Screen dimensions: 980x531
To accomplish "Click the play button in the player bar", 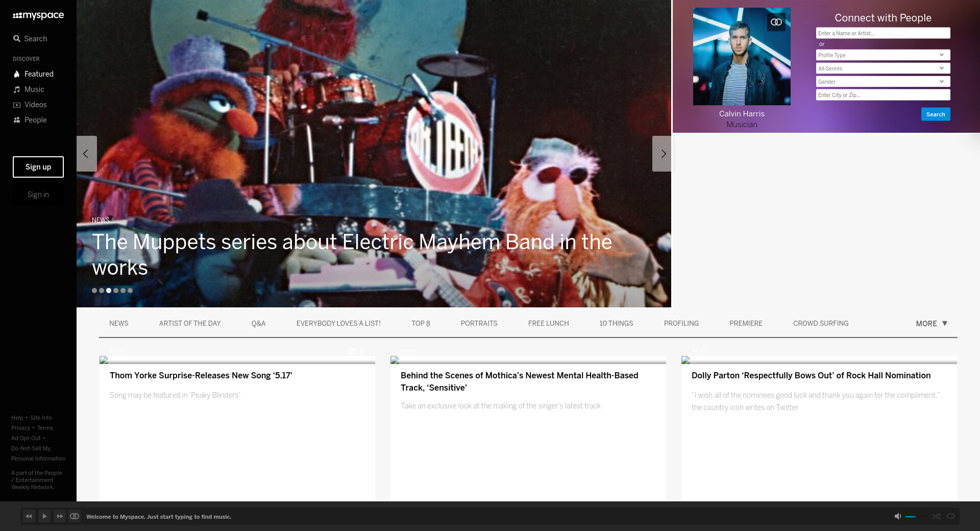I will [x=44, y=516].
